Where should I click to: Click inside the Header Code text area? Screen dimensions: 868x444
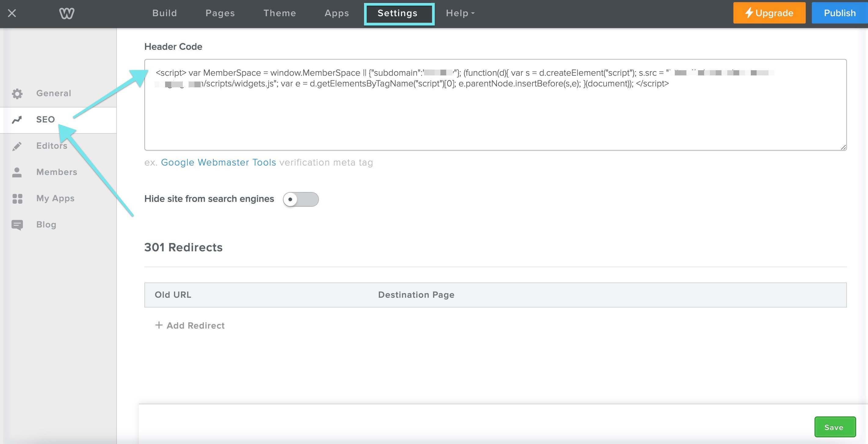tap(495, 118)
